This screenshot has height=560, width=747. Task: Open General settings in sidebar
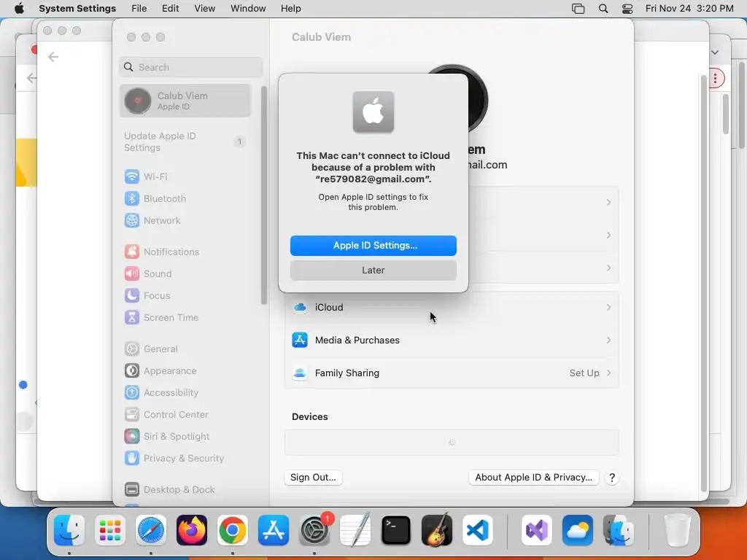pyautogui.click(x=186, y=349)
